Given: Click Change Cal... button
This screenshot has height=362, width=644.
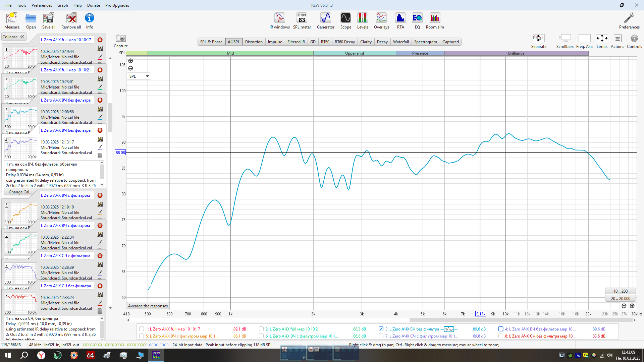Looking at the screenshot, I should pos(20,192).
